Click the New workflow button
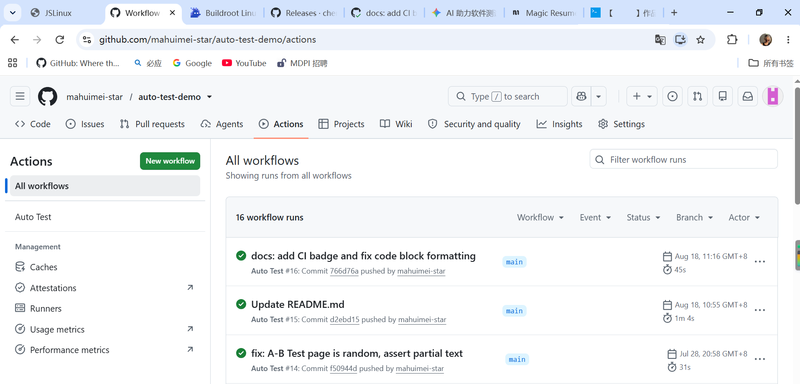Viewport: 800px width, 384px height. pyautogui.click(x=170, y=161)
